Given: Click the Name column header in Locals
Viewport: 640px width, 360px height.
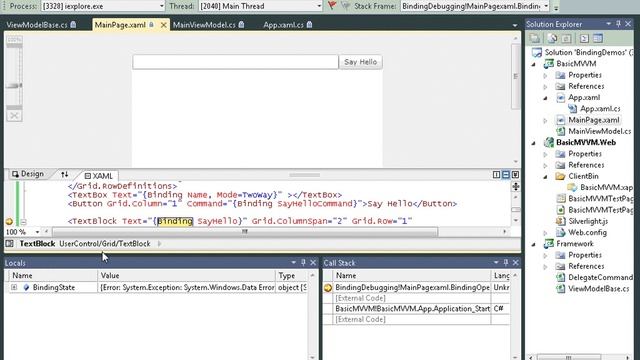Looking at the screenshot, I should 53,276.
